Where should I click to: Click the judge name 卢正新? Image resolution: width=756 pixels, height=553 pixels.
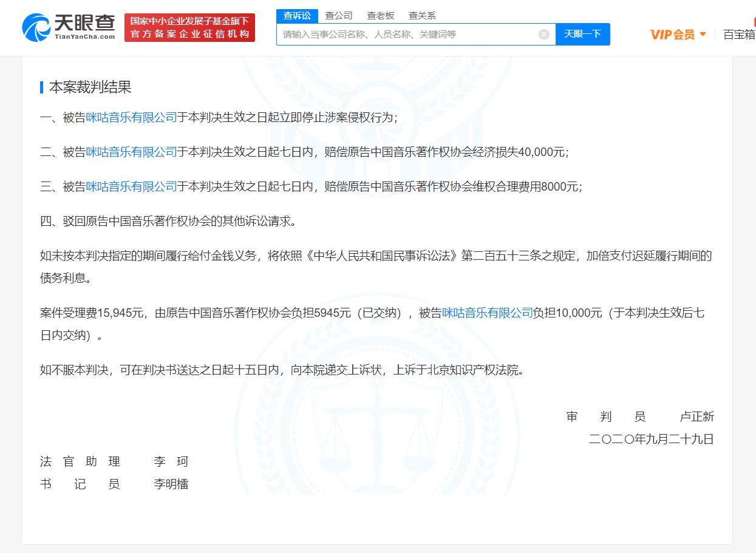pos(697,416)
